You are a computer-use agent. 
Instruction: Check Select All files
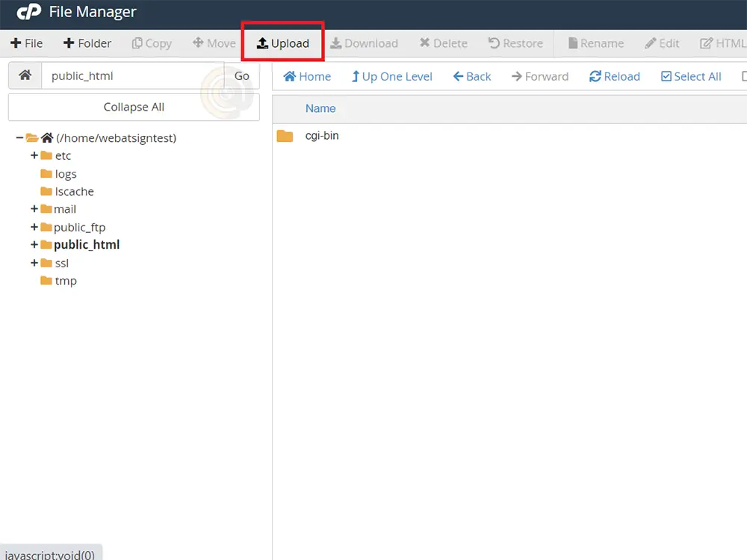click(x=691, y=76)
